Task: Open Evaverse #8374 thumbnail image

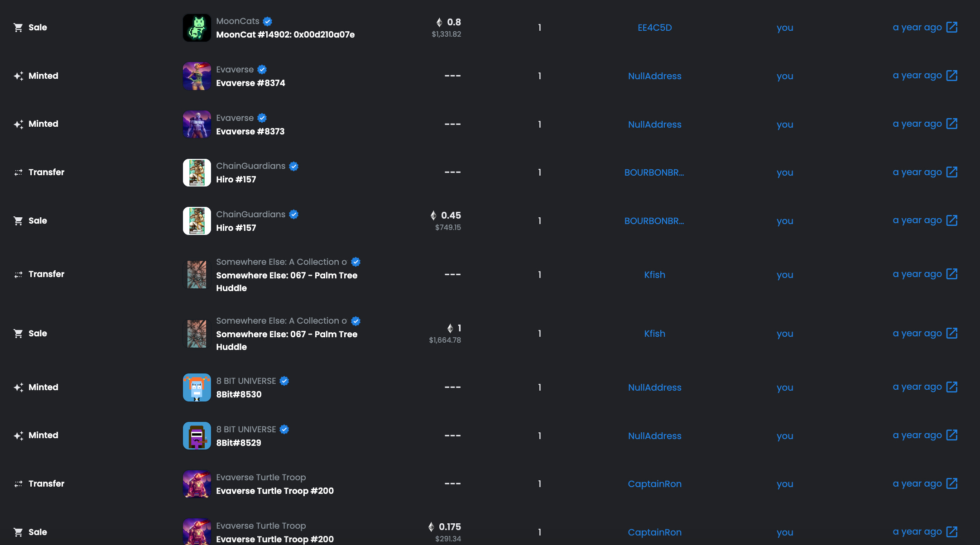Action: (x=197, y=76)
